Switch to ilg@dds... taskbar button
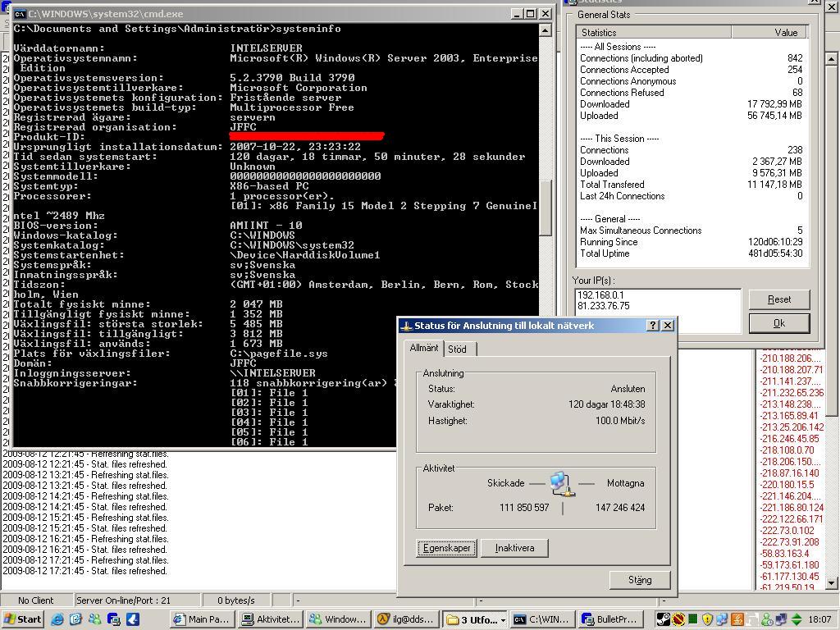Viewport: 840px width, 630px height. pyautogui.click(x=407, y=619)
